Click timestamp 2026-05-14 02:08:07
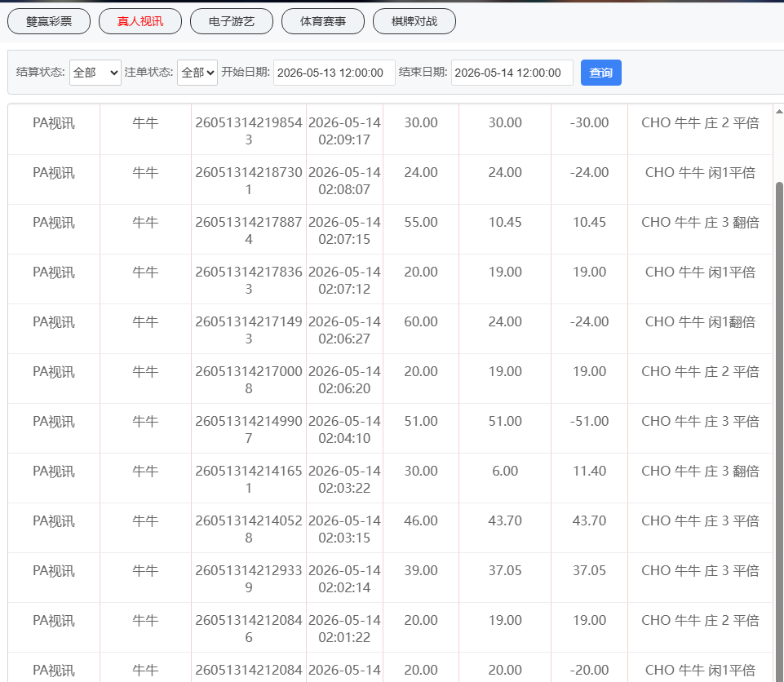The image size is (784, 682). [x=344, y=181]
